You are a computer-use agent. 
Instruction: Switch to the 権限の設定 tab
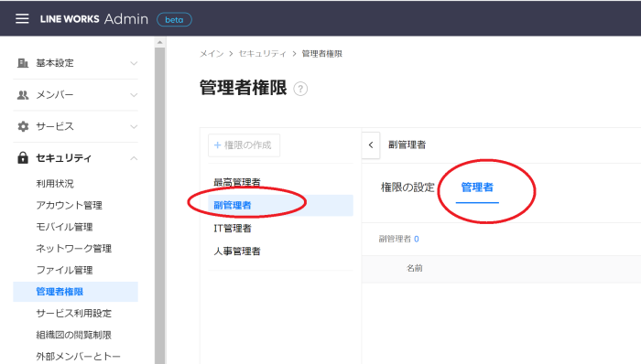[x=407, y=187]
